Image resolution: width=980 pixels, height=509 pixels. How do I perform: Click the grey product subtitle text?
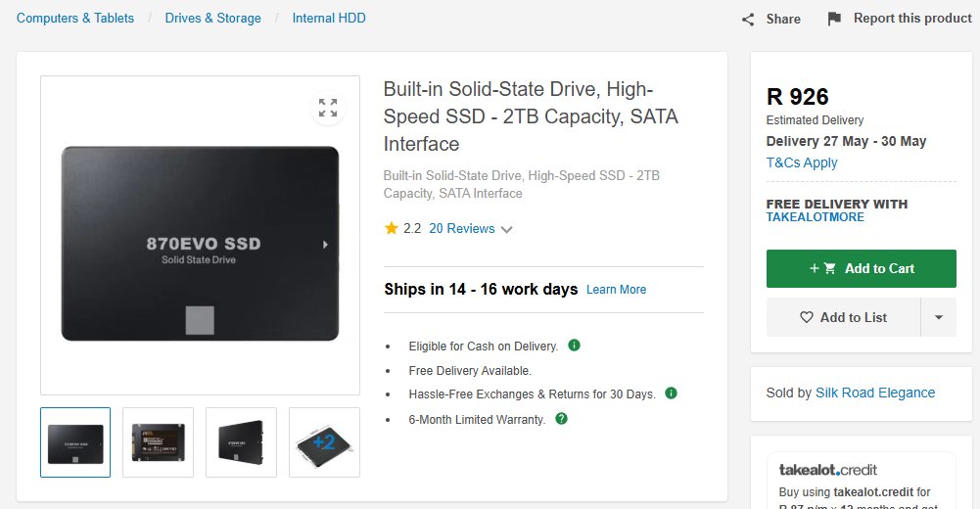521,184
